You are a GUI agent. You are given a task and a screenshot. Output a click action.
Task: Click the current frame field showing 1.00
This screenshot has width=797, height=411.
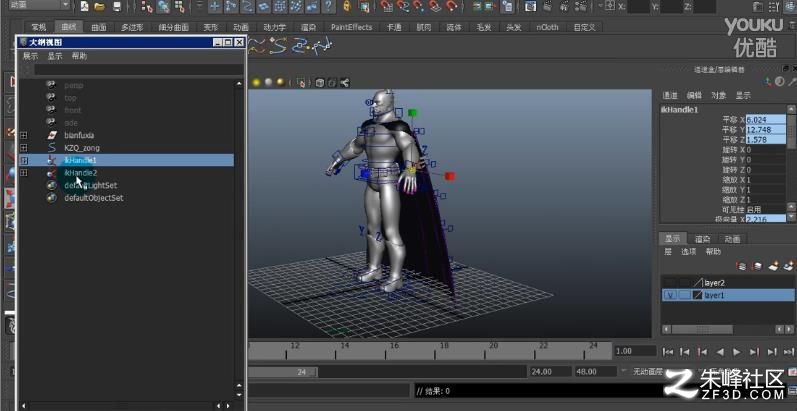635,351
